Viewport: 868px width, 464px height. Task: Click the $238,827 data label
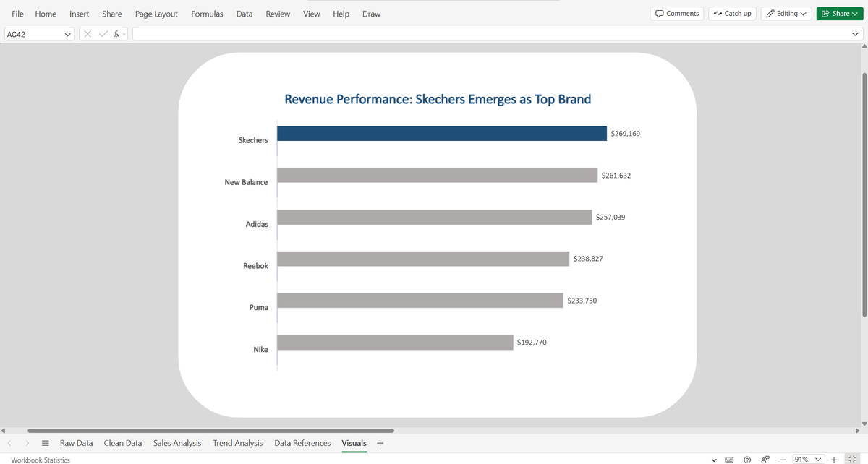tap(588, 258)
